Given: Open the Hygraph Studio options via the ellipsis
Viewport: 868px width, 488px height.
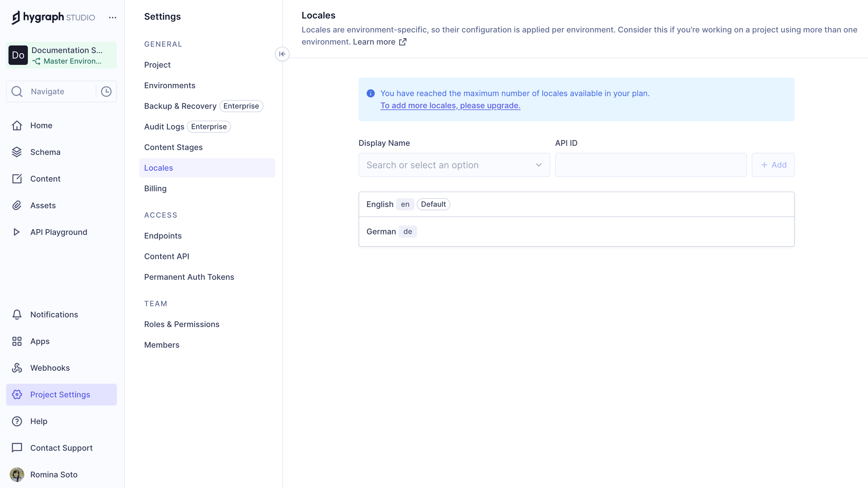Looking at the screenshot, I should [112, 17].
